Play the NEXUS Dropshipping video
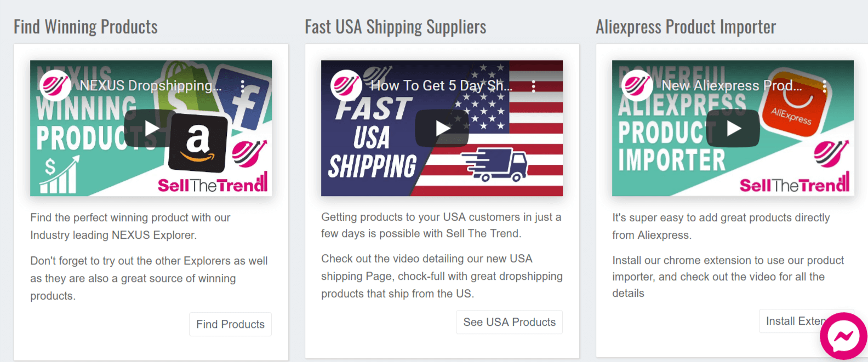Image resolution: width=868 pixels, height=362 pixels. (151, 129)
